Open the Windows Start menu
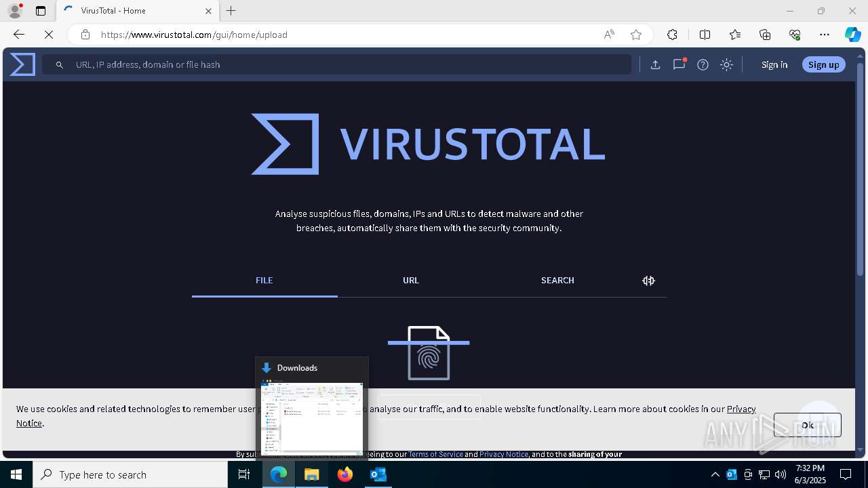Viewport: 868px width, 488px height. 16,474
